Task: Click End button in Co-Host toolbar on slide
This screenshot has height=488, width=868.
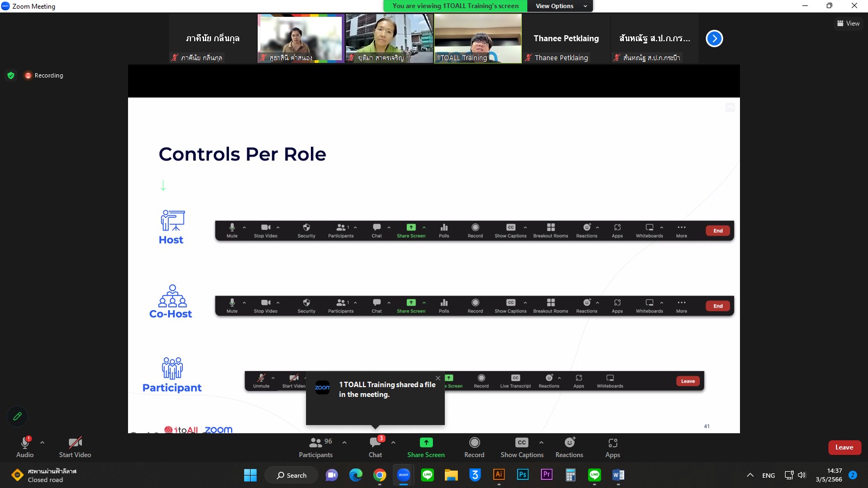Action: [718, 306]
